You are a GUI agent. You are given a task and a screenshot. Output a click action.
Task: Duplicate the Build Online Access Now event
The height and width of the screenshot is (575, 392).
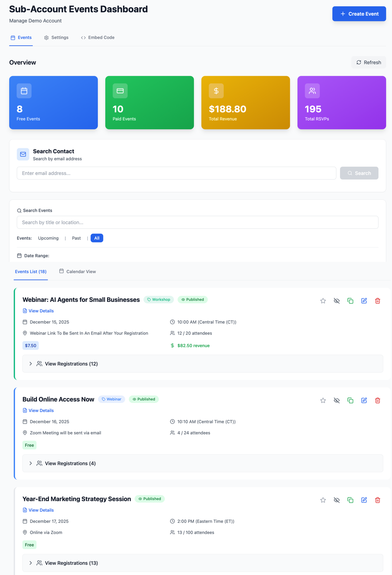point(350,400)
